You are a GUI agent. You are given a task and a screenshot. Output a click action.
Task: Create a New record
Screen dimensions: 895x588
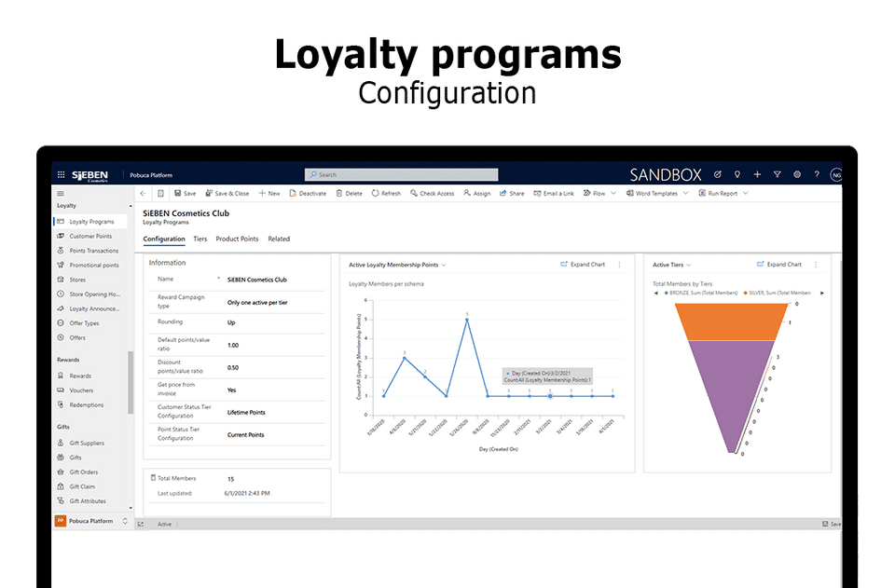(x=269, y=193)
